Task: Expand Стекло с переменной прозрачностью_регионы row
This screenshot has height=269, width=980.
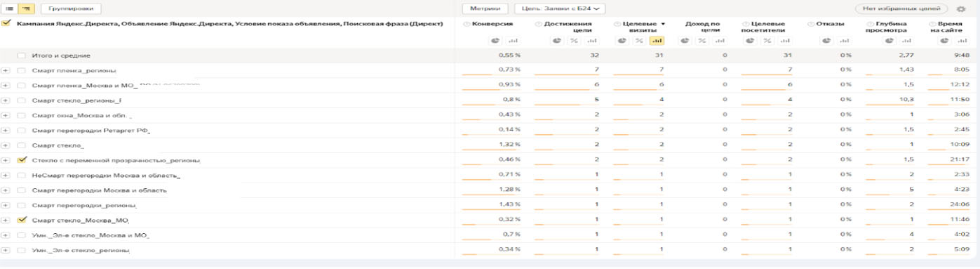Action: [6, 160]
